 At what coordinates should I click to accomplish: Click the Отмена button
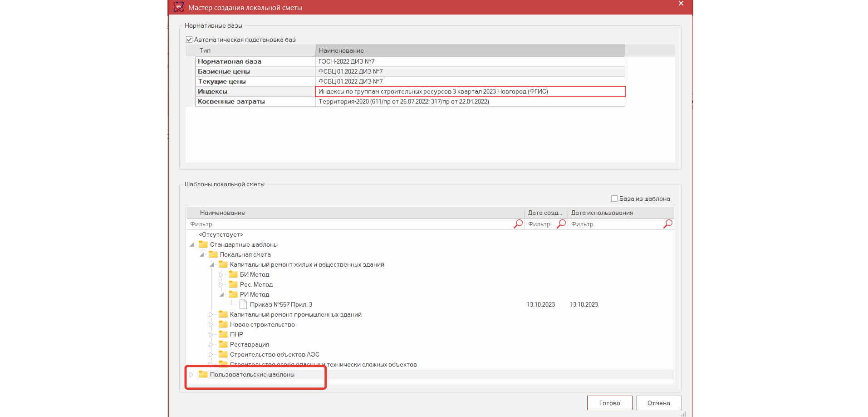point(658,403)
